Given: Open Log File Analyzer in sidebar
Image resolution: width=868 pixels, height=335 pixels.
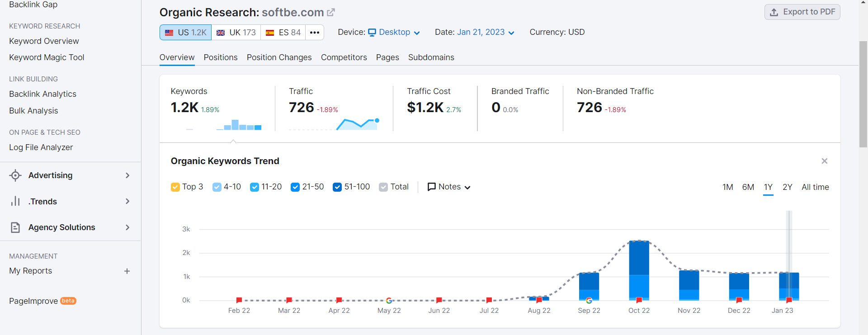Looking at the screenshot, I should coord(41,147).
